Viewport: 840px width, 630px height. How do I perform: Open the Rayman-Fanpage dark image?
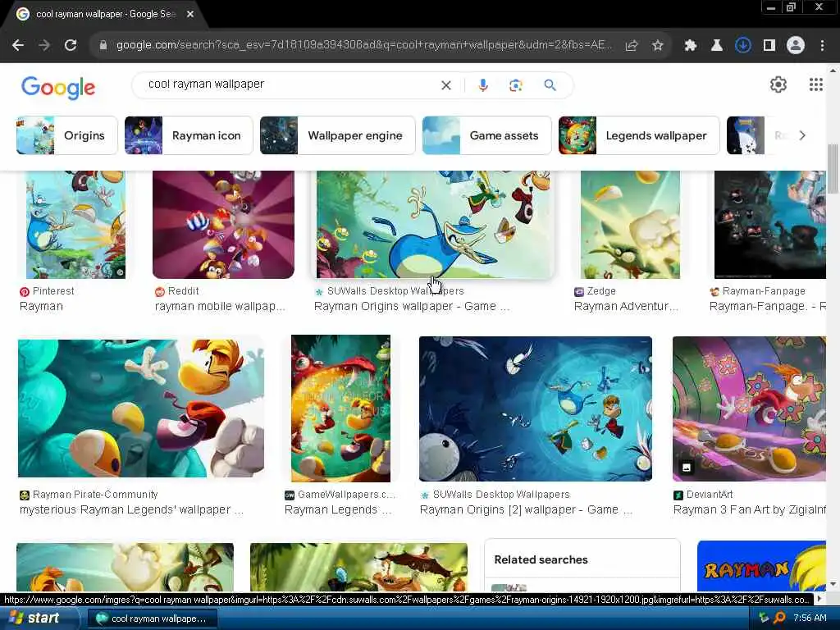click(x=769, y=224)
